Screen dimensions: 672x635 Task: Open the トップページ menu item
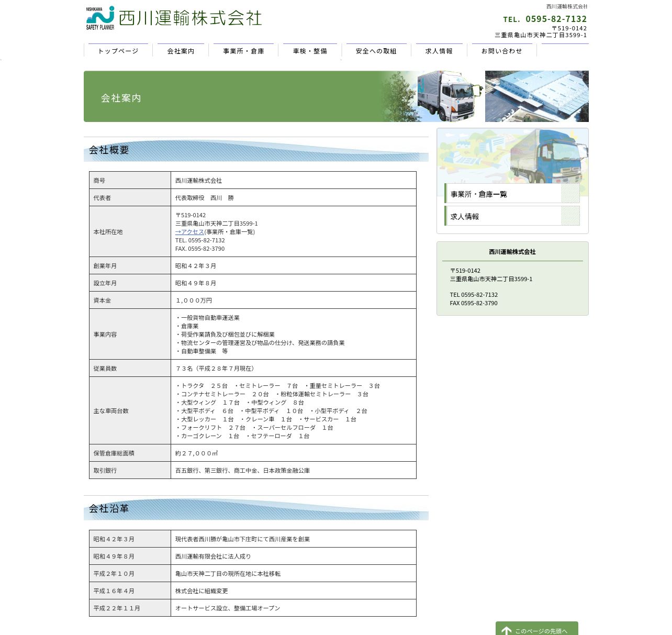118,51
